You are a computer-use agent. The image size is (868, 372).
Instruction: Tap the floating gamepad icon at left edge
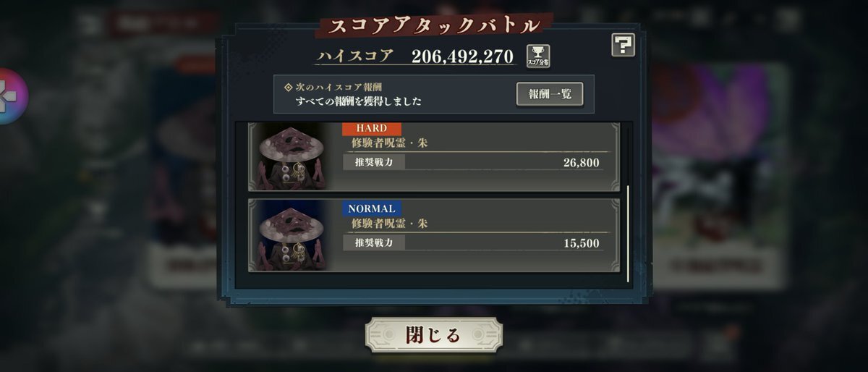(10, 96)
